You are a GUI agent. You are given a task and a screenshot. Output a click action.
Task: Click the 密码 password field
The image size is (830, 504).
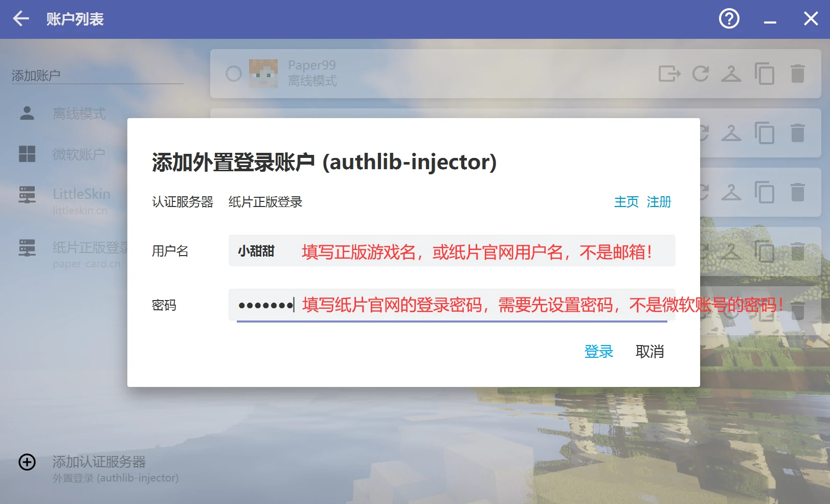coord(452,305)
